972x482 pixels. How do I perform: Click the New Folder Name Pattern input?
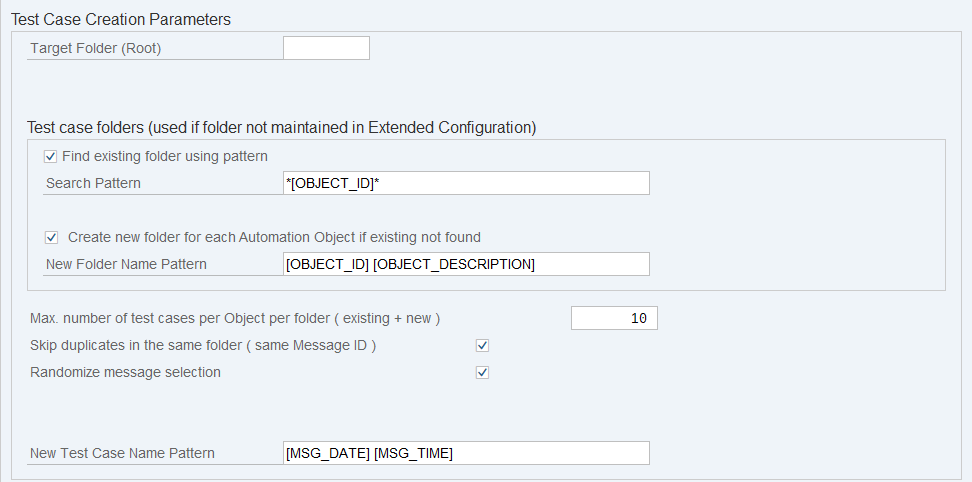tap(467, 264)
